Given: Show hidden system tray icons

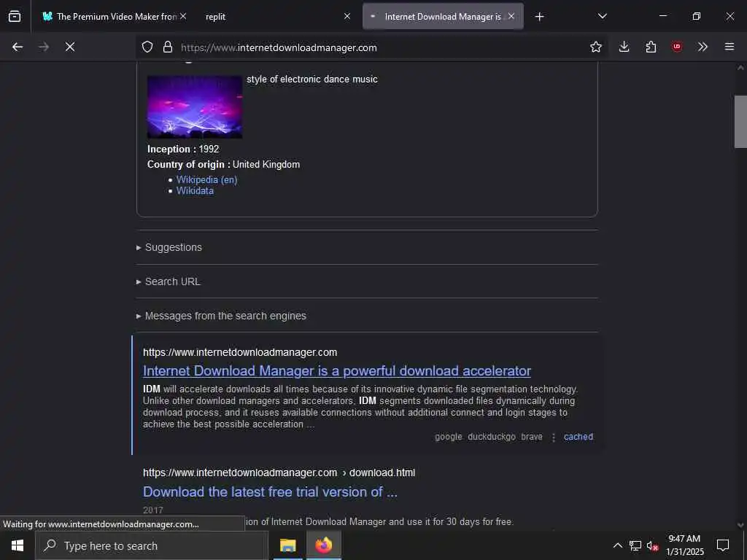Looking at the screenshot, I should 617,545.
